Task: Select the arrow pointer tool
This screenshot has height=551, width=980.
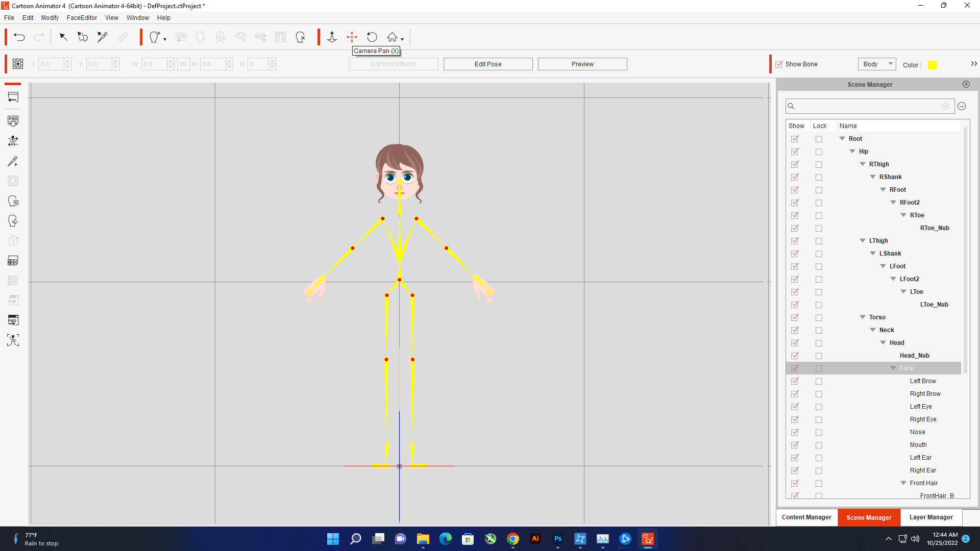Action: coord(63,37)
